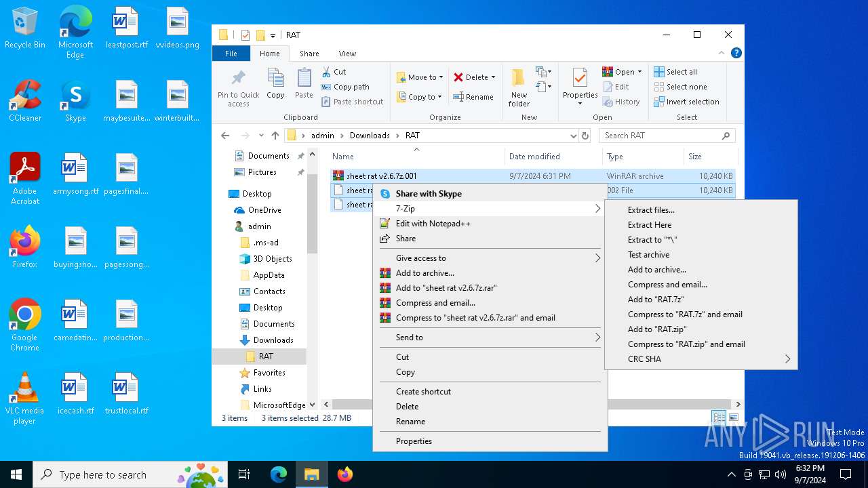Click the Select all option

tap(675, 72)
